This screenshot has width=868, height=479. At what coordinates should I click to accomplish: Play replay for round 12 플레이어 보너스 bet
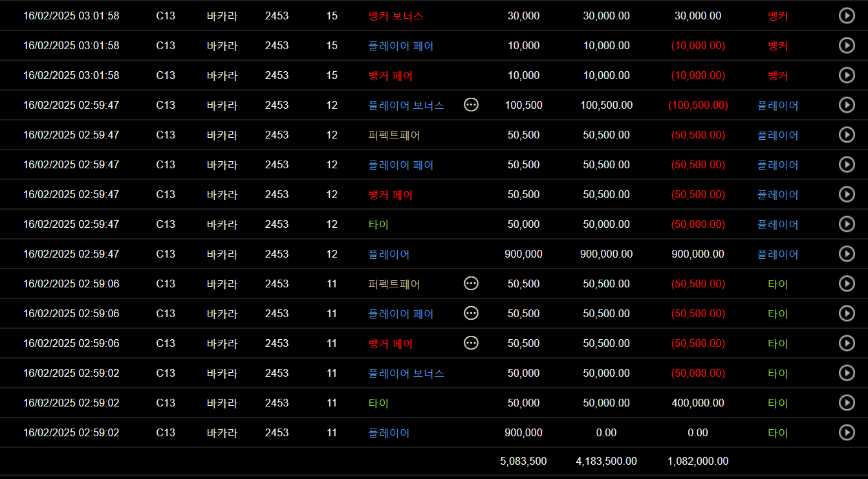pyautogui.click(x=847, y=105)
